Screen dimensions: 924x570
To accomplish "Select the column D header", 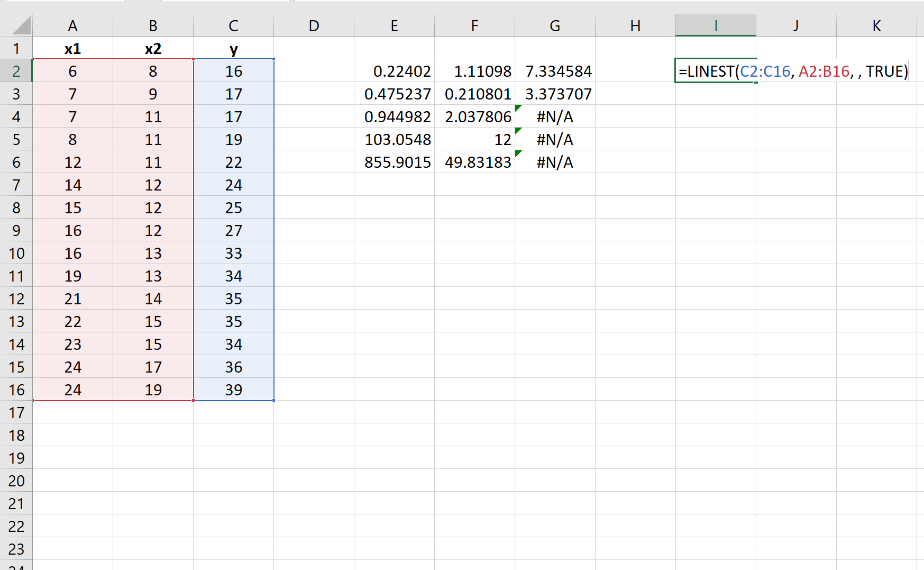I will (314, 26).
